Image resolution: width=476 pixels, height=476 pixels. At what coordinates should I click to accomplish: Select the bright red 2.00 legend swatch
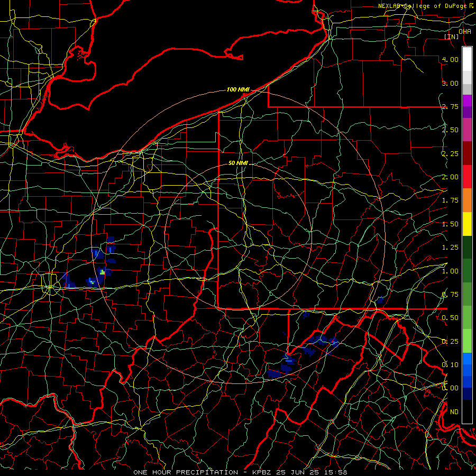coord(467,177)
